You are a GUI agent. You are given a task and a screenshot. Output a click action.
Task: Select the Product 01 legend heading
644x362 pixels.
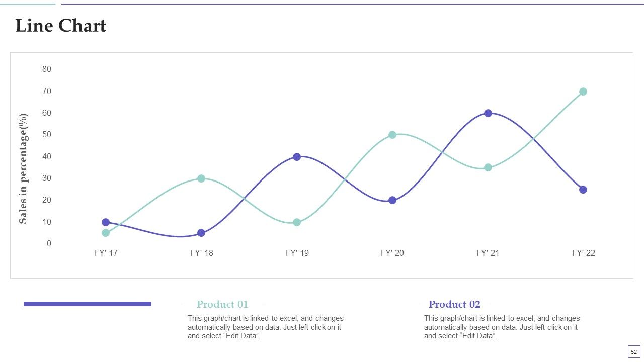tap(222, 304)
